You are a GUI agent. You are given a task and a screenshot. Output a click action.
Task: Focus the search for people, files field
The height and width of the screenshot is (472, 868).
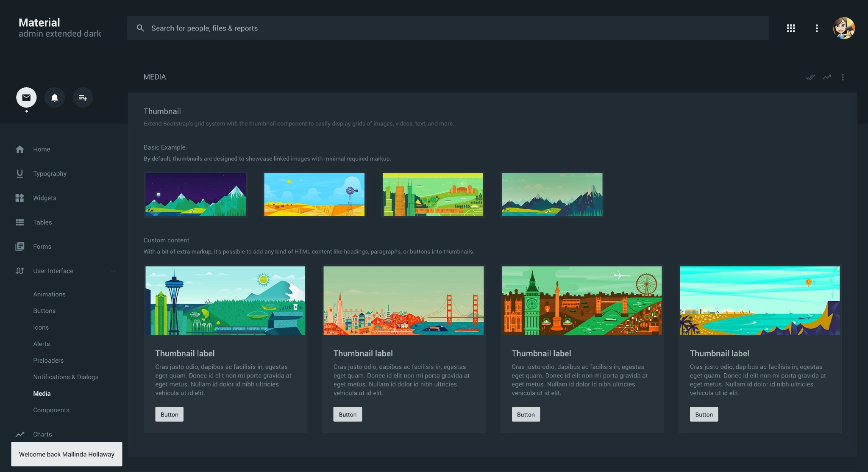pos(448,28)
